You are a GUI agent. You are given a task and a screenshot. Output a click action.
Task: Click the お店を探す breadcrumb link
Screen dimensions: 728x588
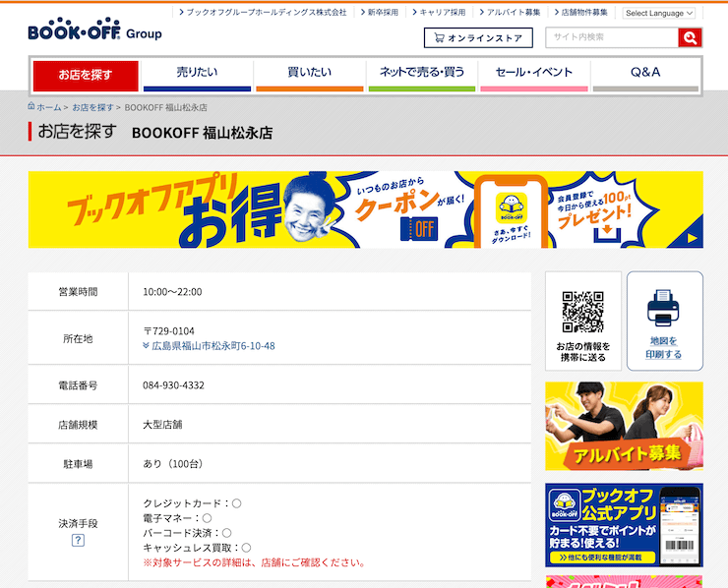92,107
